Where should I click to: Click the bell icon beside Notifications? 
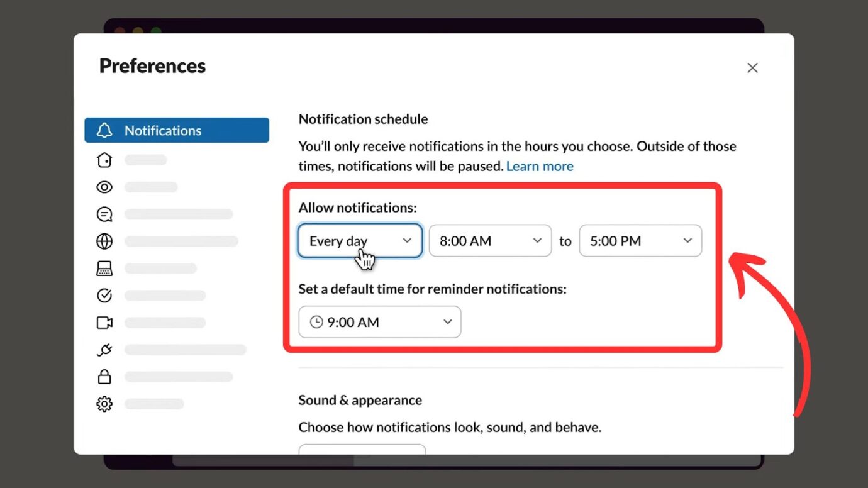point(104,130)
